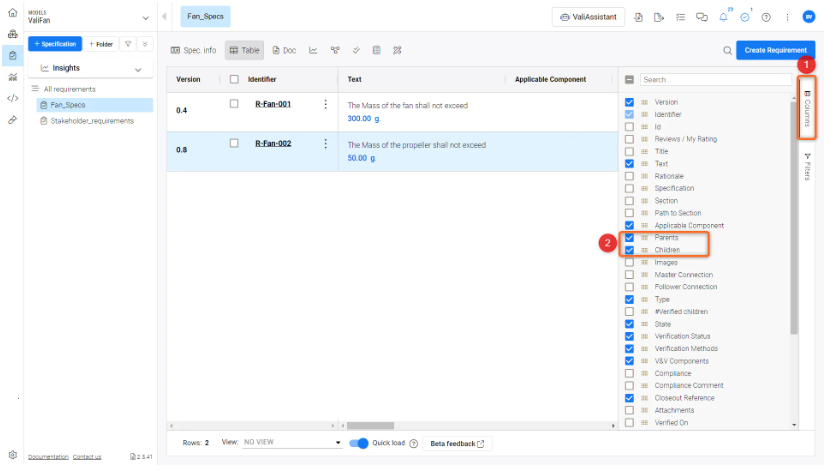This screenshot has width=835, height=473.
Task: Open the View NO VIEW dropdown
Action: [292, 442]
